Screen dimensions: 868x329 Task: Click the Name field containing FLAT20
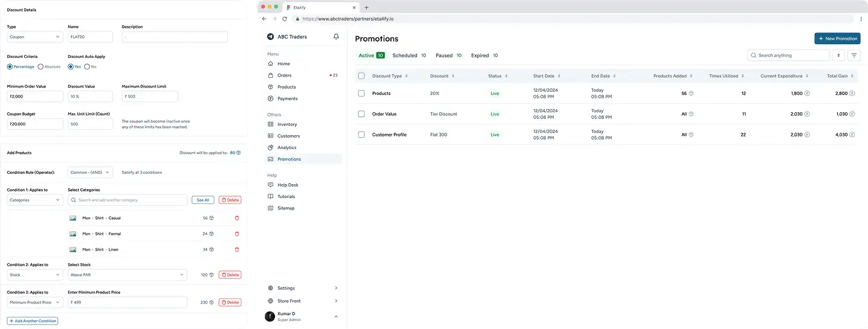pyautogui.click(x=90, y=37)
